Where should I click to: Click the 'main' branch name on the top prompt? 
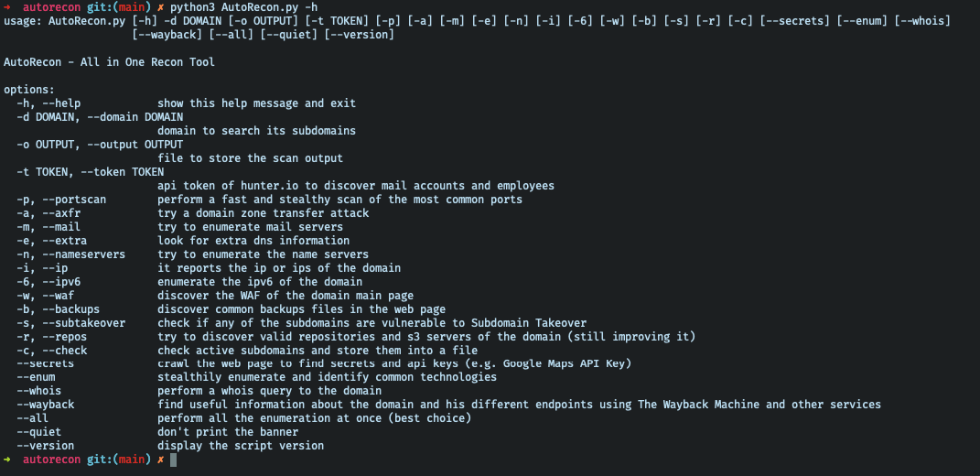pyautogui.click(x=128, y=7)
